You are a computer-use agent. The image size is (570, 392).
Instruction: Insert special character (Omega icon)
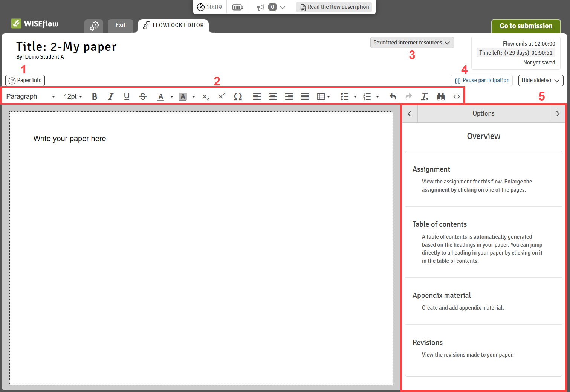[238, 96]
